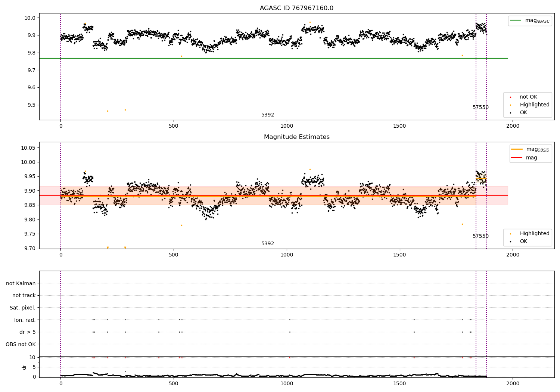
Task: Click the green mag AGASC legend line
Action: (x=516, y=21)
